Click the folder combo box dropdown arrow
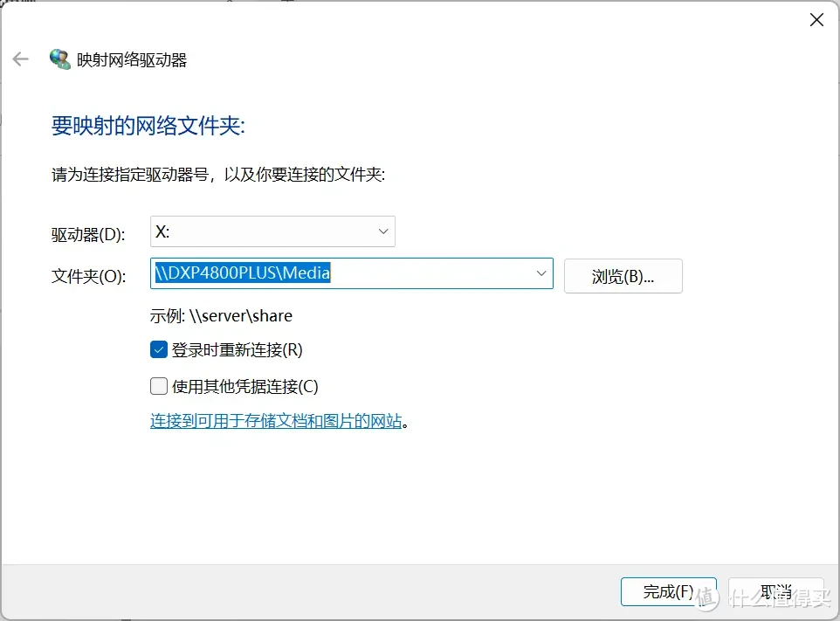 (540, 273)
